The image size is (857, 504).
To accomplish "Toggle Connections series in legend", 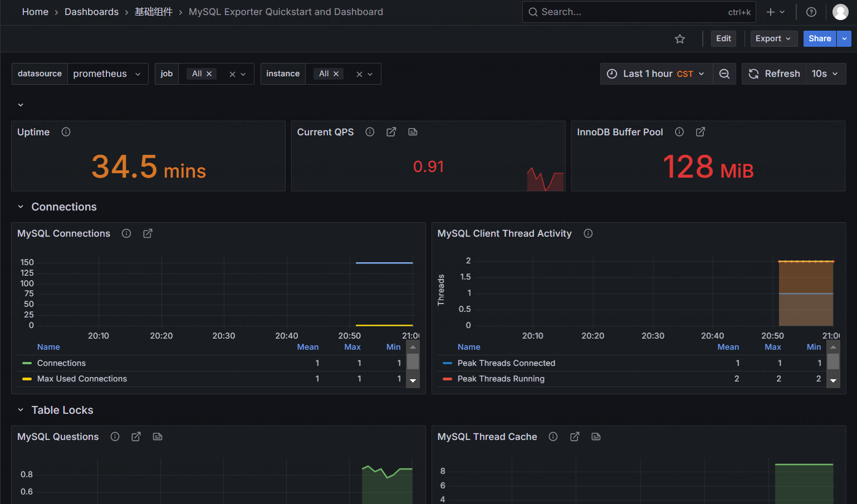I will (x=61, y=363).
